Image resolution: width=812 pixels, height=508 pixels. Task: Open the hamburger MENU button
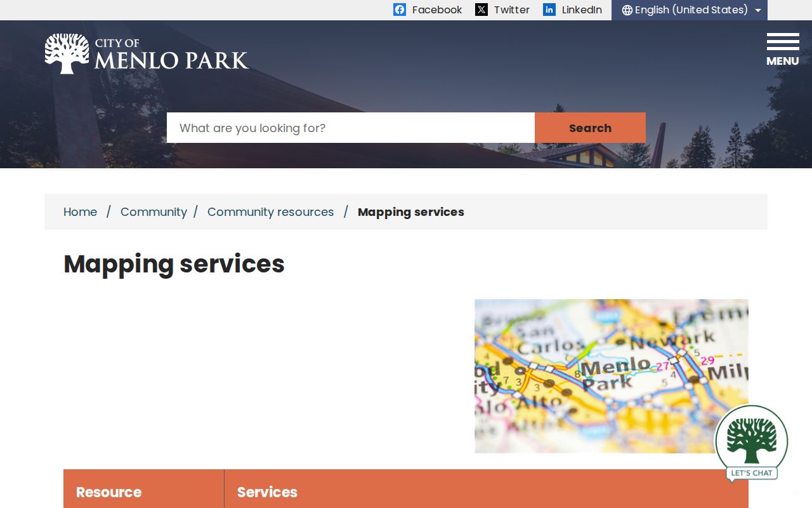coord(783,50)
